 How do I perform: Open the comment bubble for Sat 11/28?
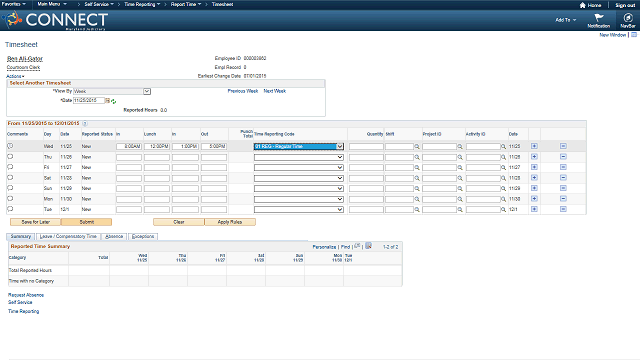(10, 178)
